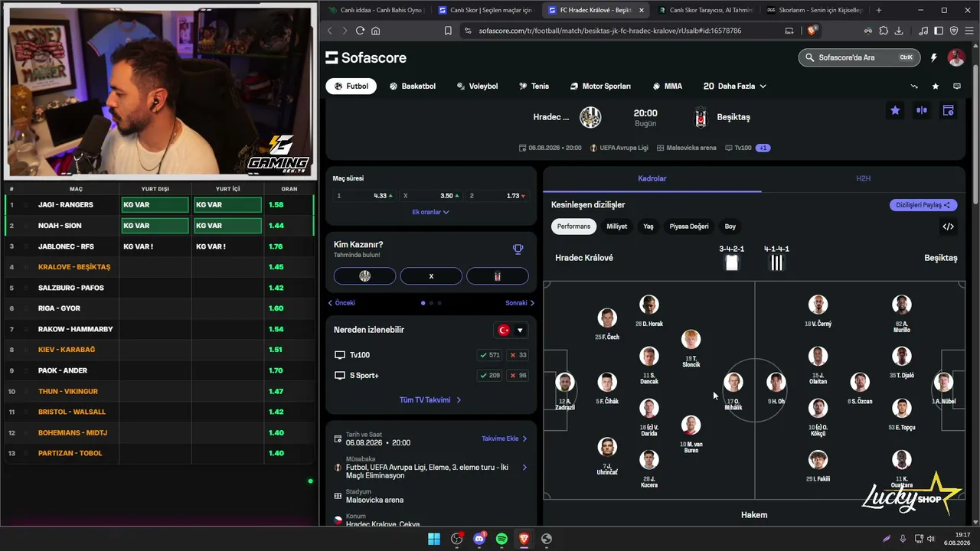This screenshot has height=551, width=980.
Task: Open the TV schedule icon in sports bar
Action: click(957, 86)
